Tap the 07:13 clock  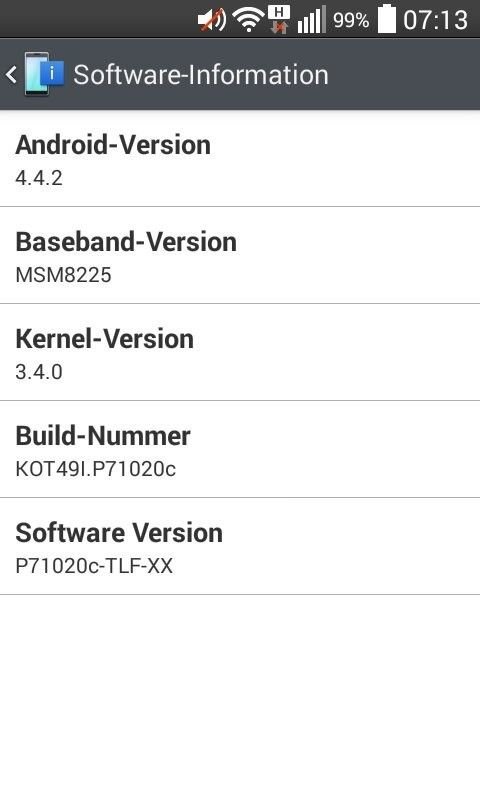pos(435,20)
